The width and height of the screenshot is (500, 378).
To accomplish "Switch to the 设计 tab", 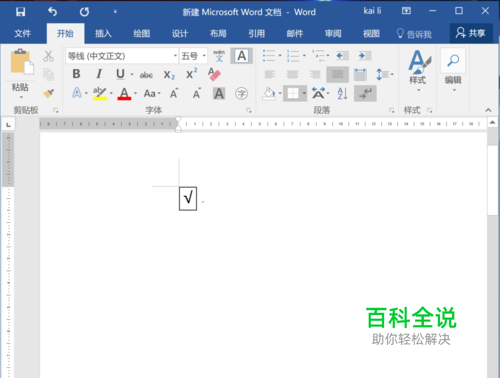I will point(180,33).
